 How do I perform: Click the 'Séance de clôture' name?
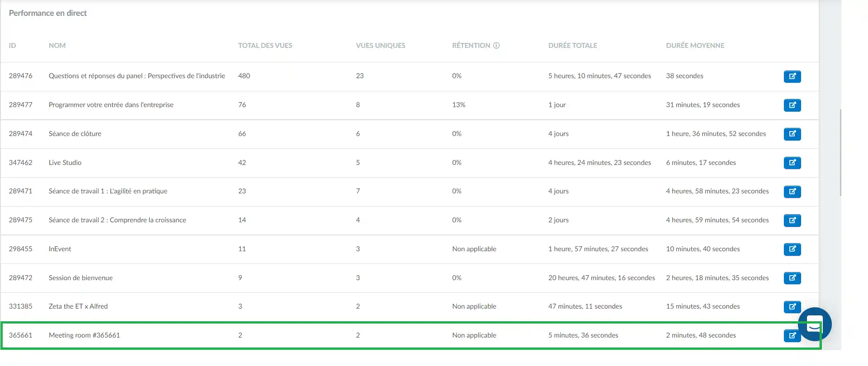(75, 134)
